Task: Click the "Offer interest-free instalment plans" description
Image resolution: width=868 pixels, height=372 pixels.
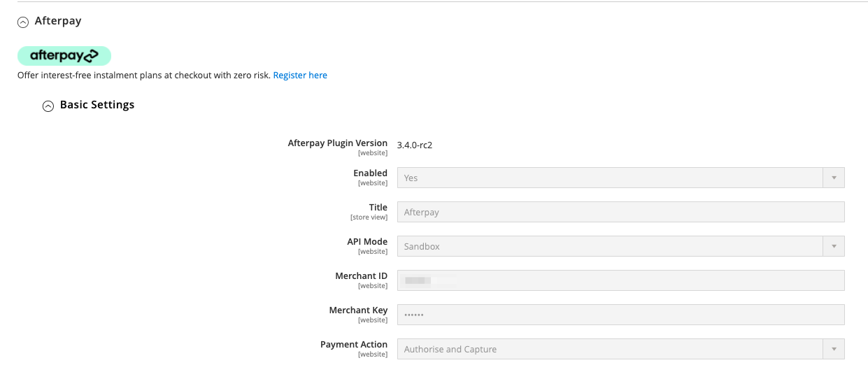Action: click(x=144, y=75)
